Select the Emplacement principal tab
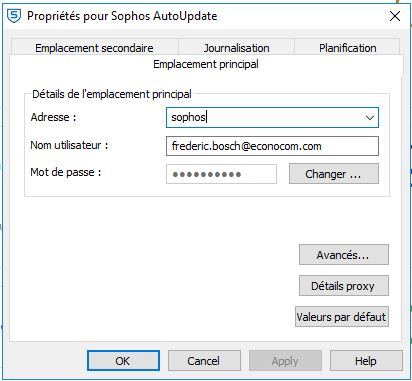This screenshot has width=412, height=381. (x=206, y=64)
